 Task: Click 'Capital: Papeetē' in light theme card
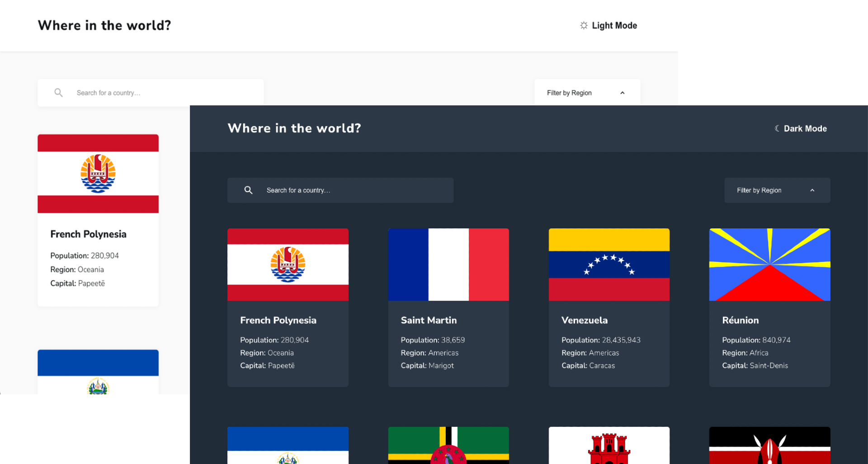(77, 284)
